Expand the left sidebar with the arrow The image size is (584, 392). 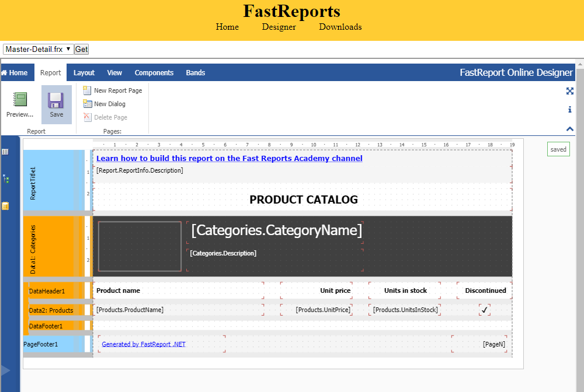5,370
